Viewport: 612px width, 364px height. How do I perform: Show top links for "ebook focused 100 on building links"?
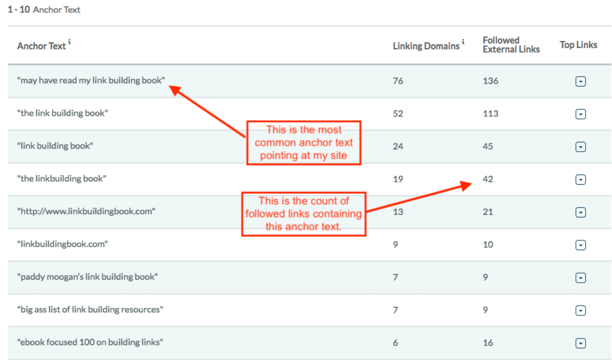click(580, 343)
